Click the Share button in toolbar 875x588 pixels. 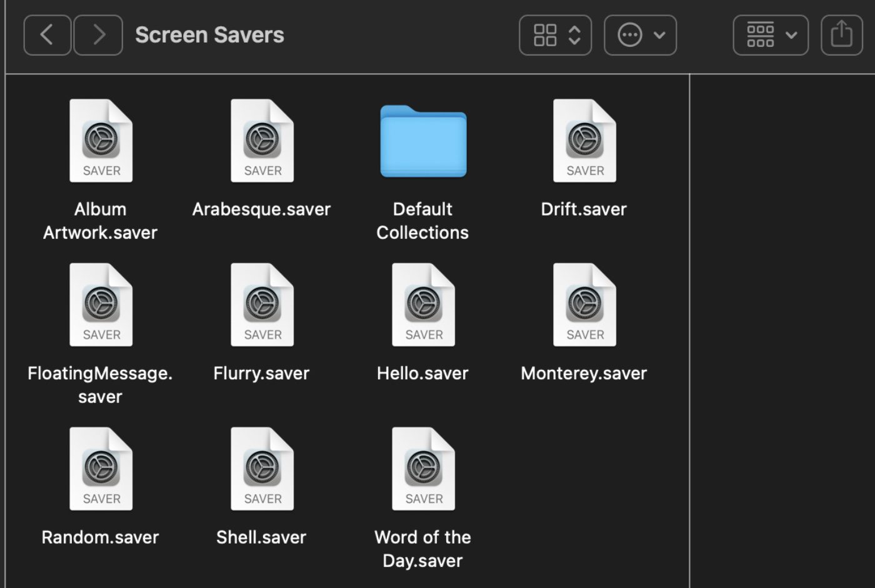pos(841,35)
